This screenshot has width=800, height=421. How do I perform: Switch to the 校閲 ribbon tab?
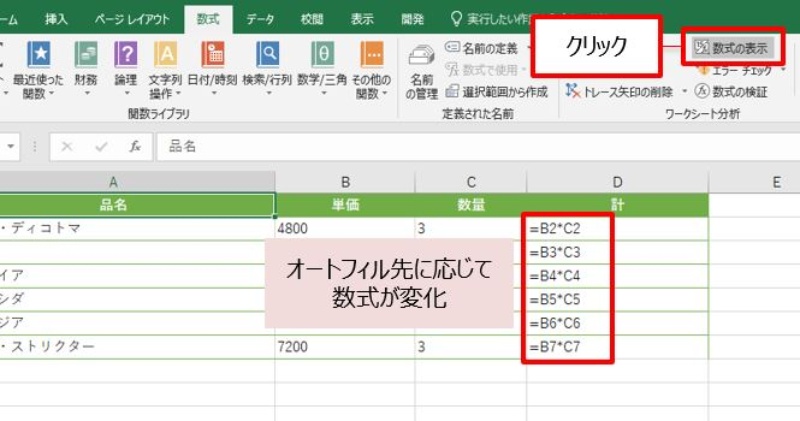pos(312,19)
